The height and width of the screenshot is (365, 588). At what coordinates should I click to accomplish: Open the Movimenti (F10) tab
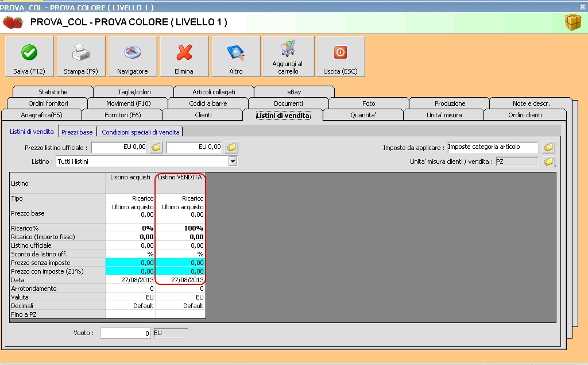click(128, 103)
